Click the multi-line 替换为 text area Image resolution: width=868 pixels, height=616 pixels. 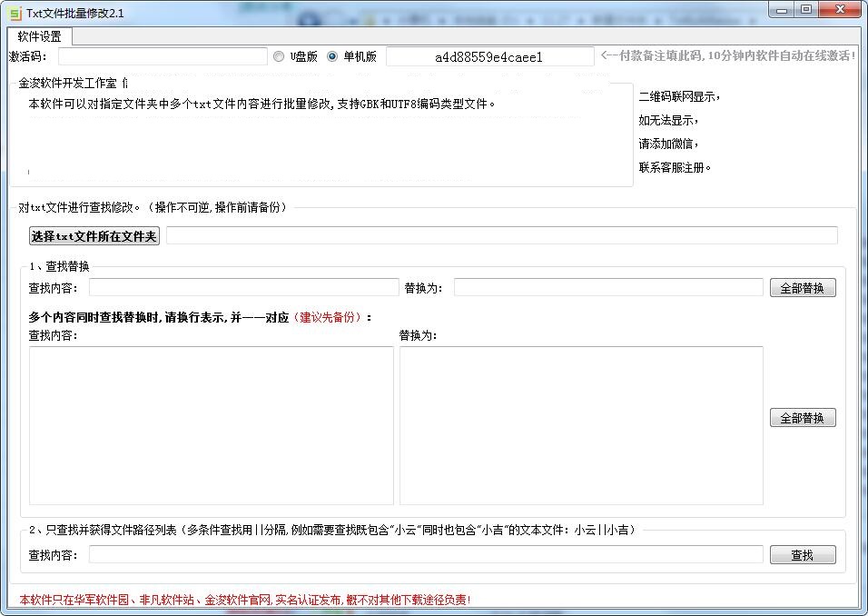pyautogui.click(x=581, y=425)
